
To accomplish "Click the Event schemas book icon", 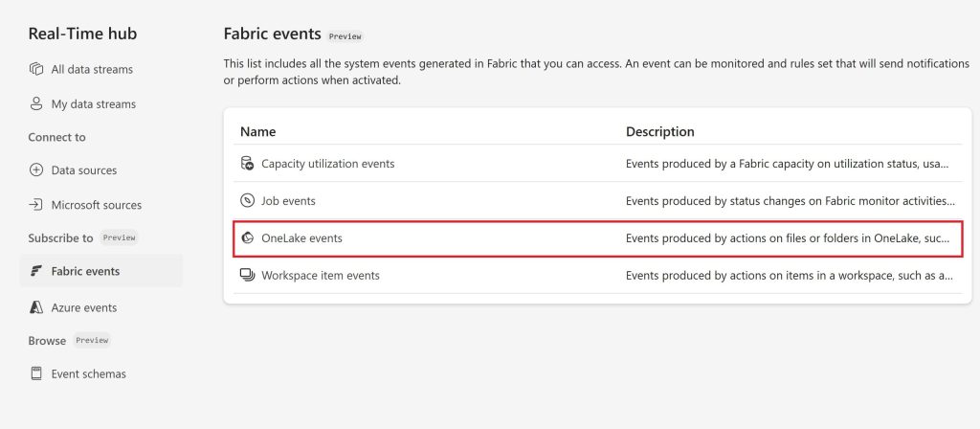I will pyautogui.click(x=36, y=373).
